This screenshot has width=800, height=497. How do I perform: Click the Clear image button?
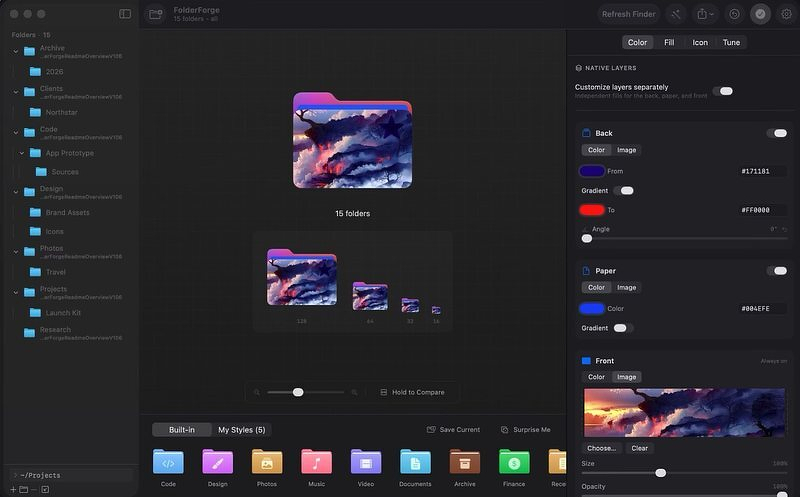pyautogui.click(x=639, y=448)
